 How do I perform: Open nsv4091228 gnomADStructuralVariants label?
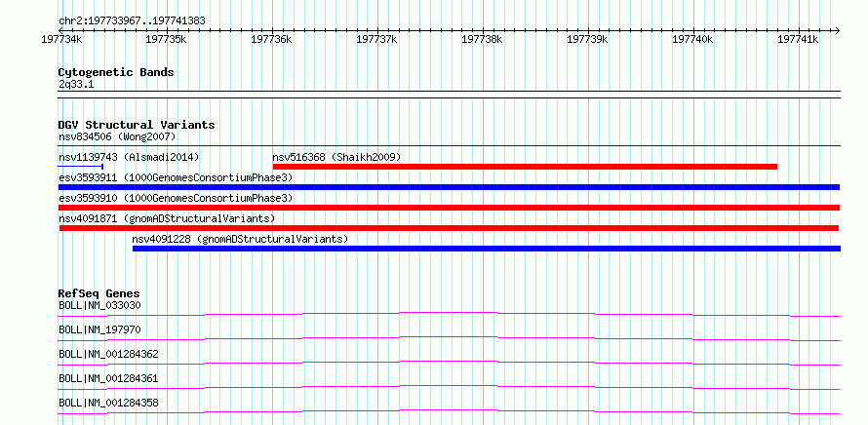[240, 239]
